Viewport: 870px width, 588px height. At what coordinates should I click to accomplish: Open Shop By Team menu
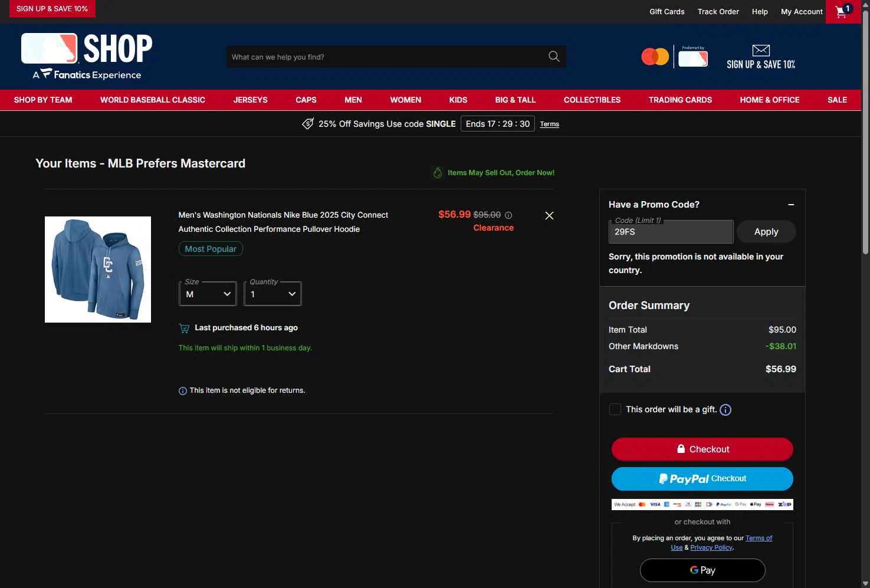click(x=43, y=100)
